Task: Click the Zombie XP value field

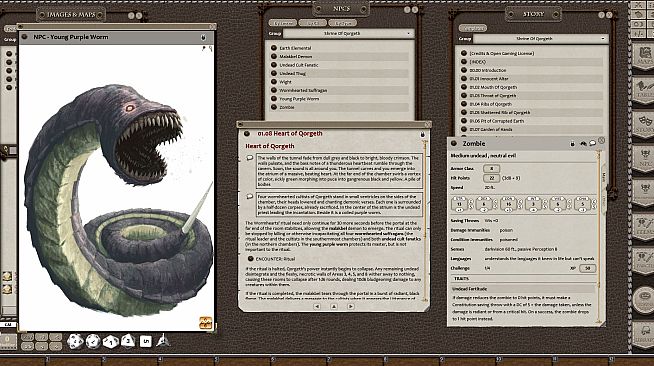Action: [587, 268]
